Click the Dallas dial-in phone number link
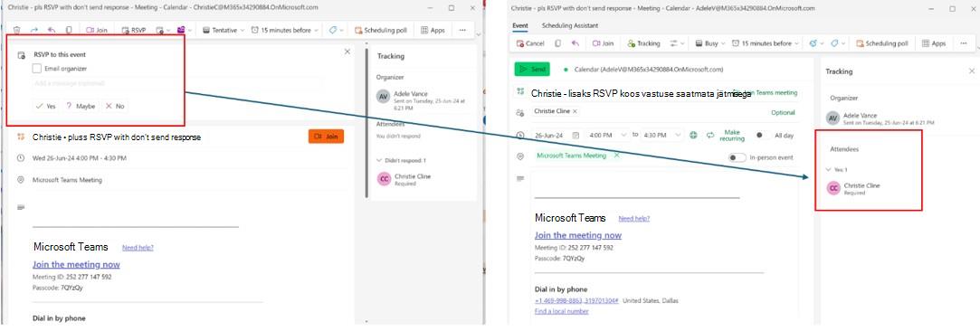The height and width of the screenshot is (331, 980). point(576,301)
